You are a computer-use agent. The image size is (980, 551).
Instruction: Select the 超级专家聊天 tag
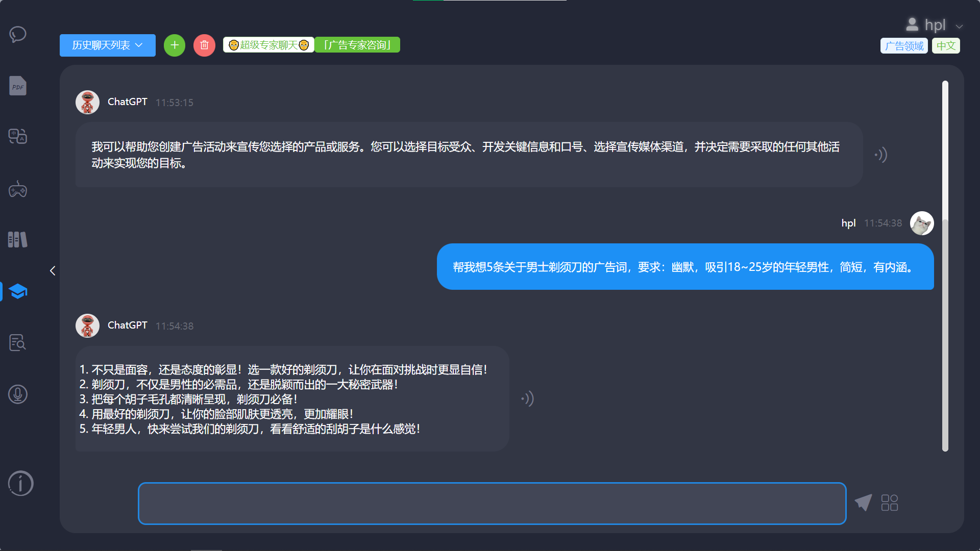(268, 45)
